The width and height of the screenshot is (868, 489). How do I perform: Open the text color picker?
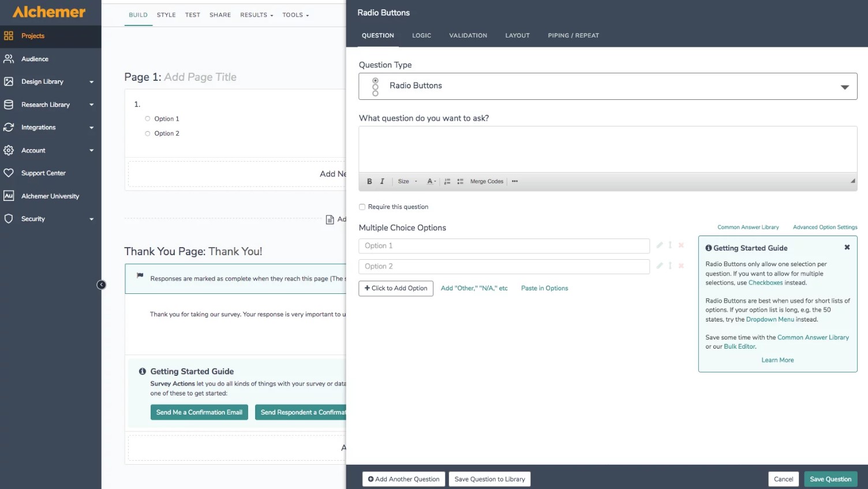[x=431, y=181]
